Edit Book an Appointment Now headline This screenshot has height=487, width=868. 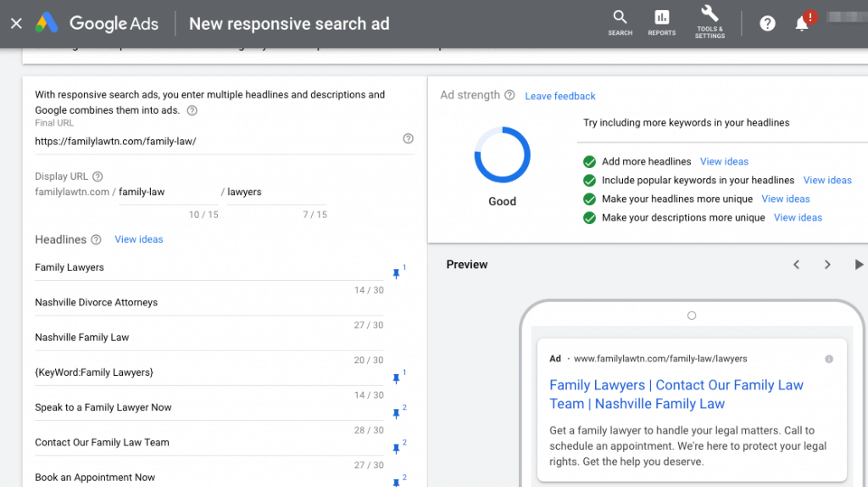[x=209, y=477]
